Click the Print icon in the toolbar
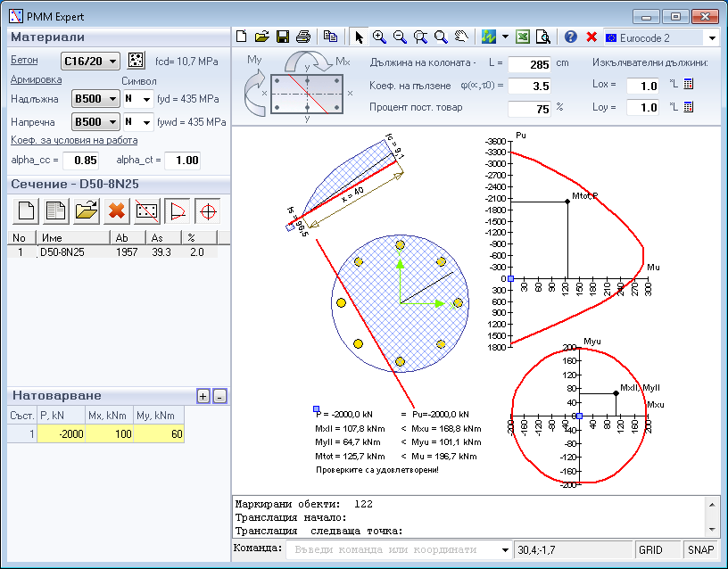Viewport: 728px width, 569px height. (x=303, y=37)
